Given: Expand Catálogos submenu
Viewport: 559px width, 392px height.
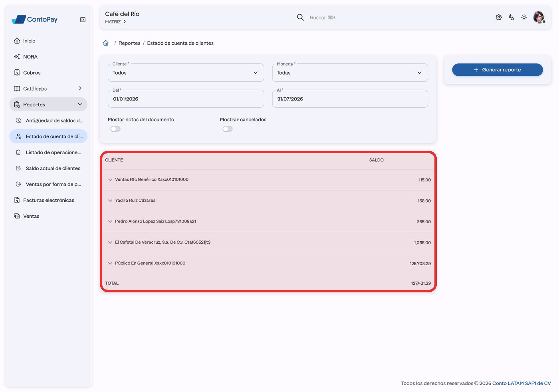Looking at the screenshot, I should coord(48,89).
